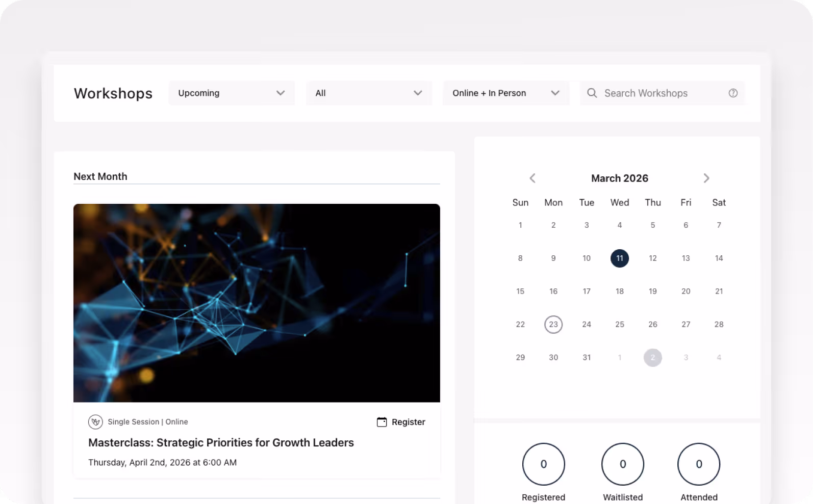This screenshot has height=504, width=813.
Task: Advance calendar to next month
Action: [x=706, y=178]
